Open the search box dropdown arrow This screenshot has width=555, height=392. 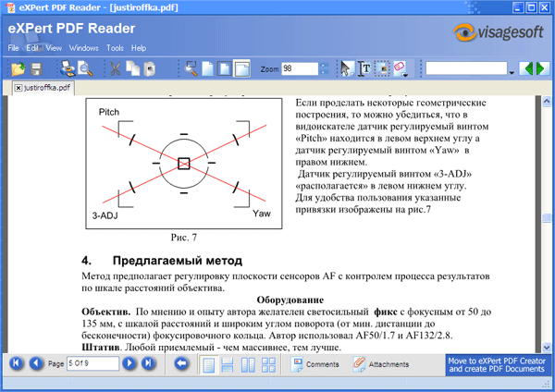click(x=512, y=72)
